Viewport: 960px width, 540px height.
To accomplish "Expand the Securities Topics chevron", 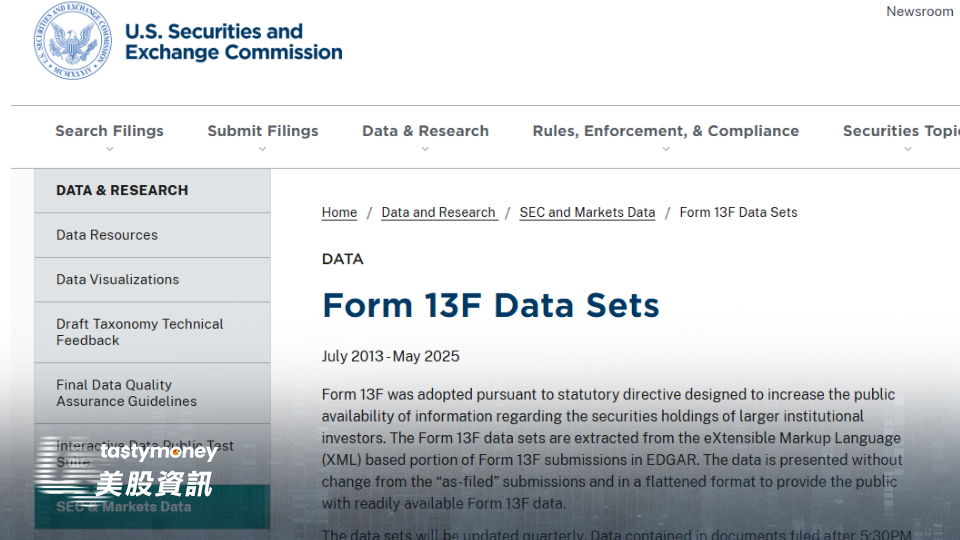I will click(x=908, y=149).
